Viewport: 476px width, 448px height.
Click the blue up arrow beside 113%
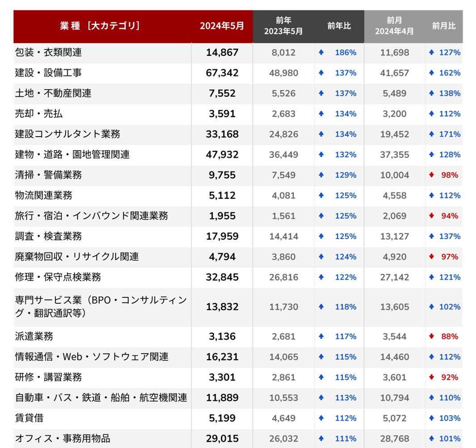click(321, 398)
